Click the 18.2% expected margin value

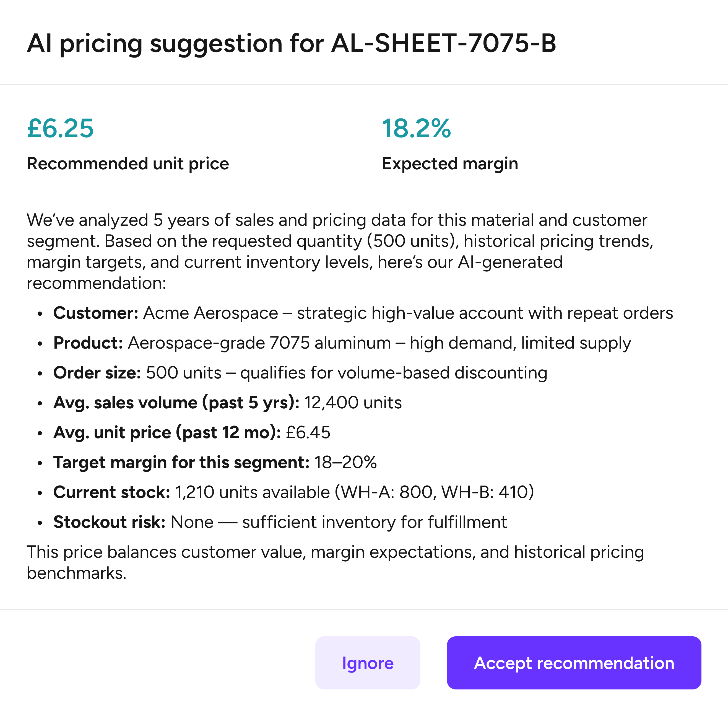click(x=416, y=128)
